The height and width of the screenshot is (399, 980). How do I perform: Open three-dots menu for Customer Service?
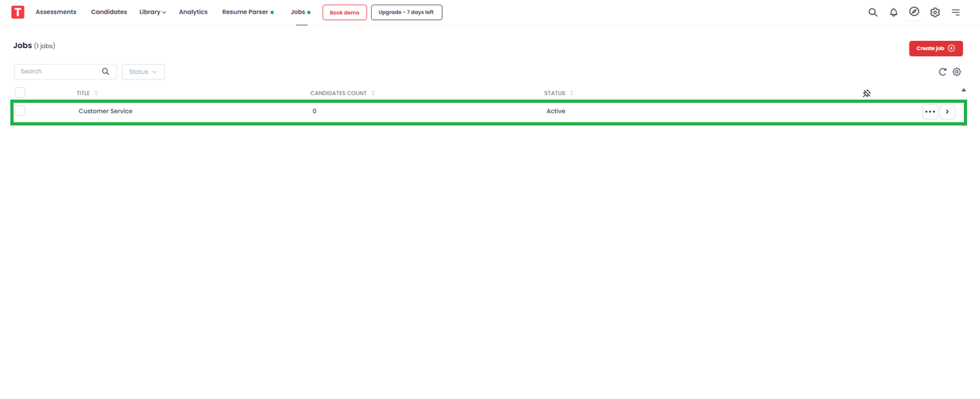click(930, 111)
